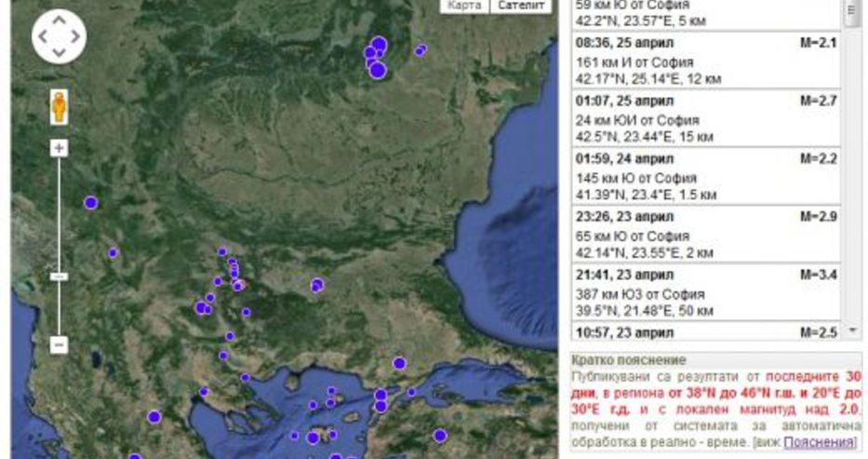868x459 pixels.
Task: Choose the 01:59, 24 април M=2.2 entry
Action: 706,176
